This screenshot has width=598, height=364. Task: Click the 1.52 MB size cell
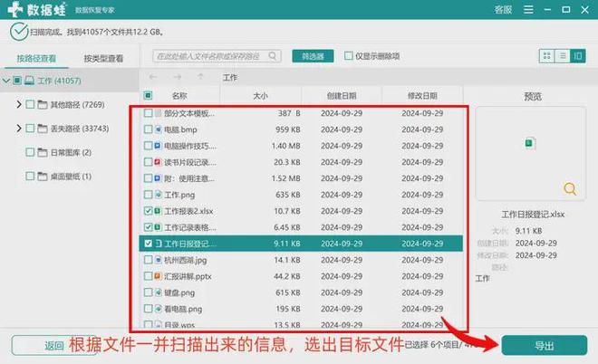(286, 178)
